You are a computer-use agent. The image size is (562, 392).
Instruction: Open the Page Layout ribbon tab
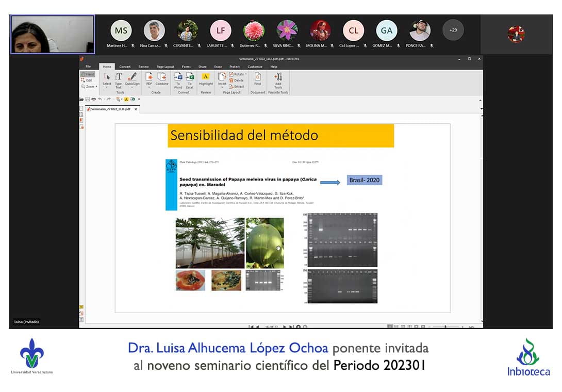165,67
